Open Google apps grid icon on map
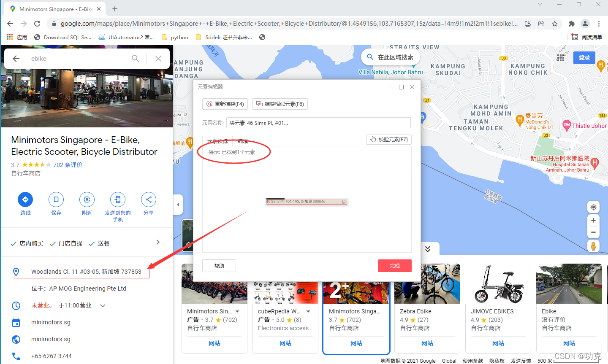The width and height of the screenshot is (608, 364). click(561, 58)
